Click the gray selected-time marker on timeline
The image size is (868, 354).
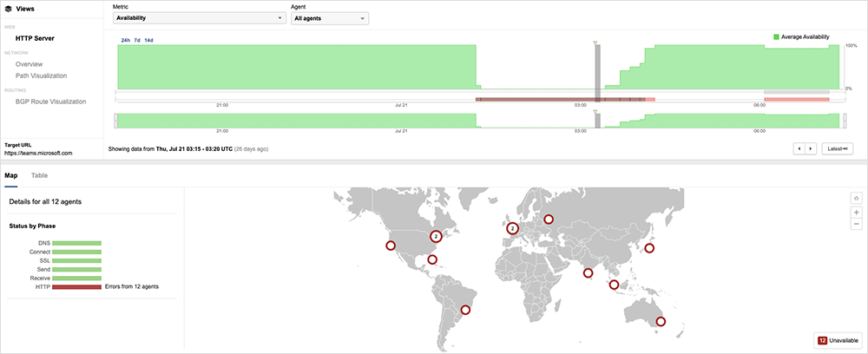[x=597, y=66]
